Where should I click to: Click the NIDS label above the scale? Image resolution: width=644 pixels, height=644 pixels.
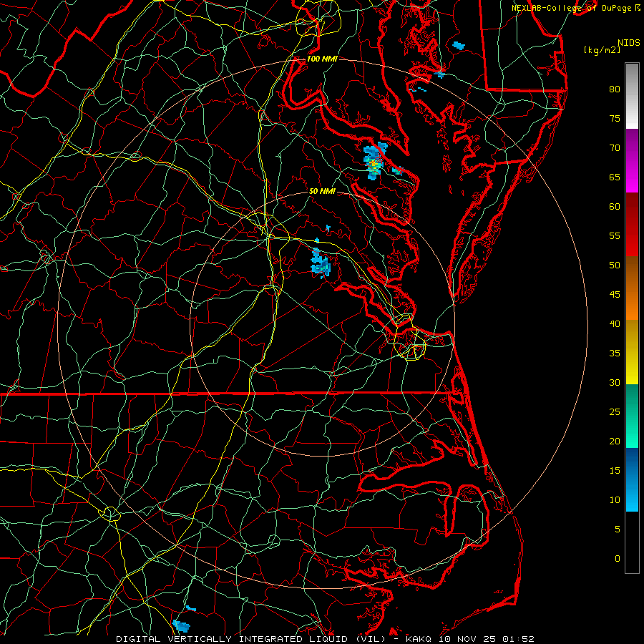(x=628, y=42)
